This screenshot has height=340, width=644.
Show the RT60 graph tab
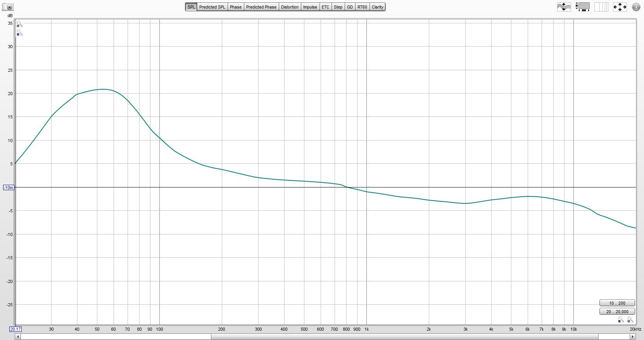(362, 7)
